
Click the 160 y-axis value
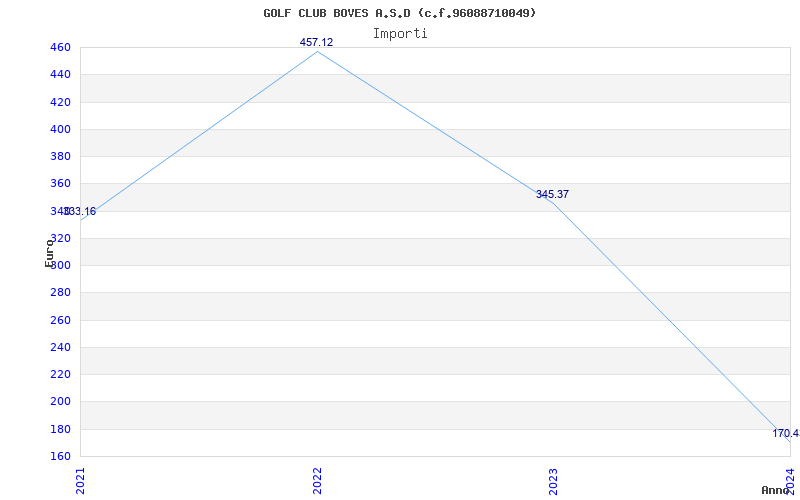pos(61,456)
